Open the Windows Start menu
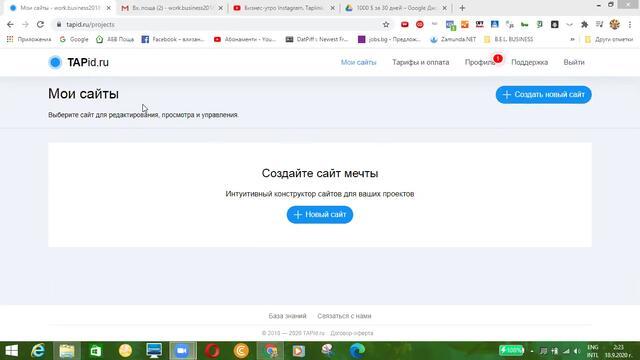The width and height of the screenshot is (640, 360). [x=11, y=351]
